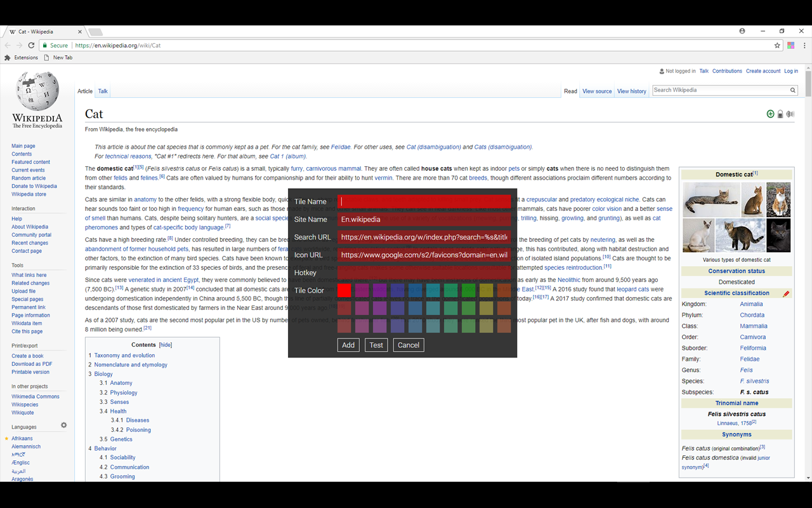Click the black cat thumbnail in the infobox
Screen dimensions: 812x508
click(778, 235)
